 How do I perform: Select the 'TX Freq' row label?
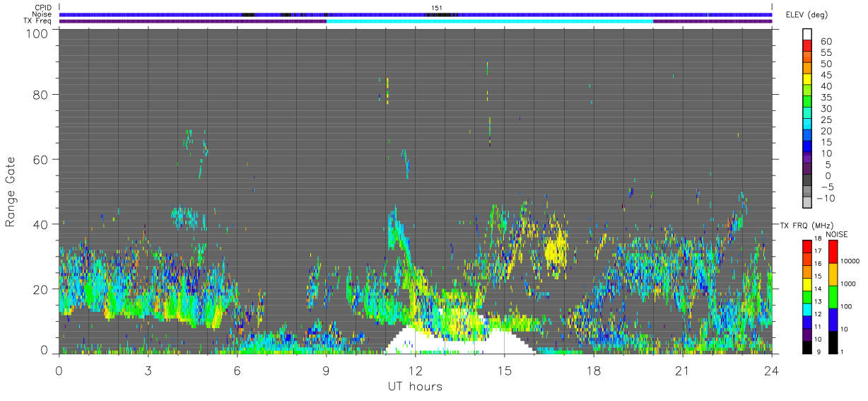pyautogui.click(x=38, y=21)
